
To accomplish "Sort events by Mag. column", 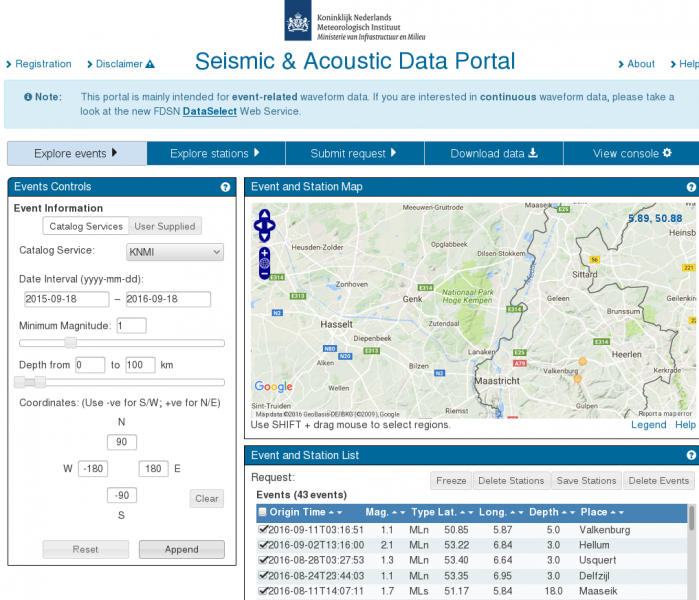I will tap(382, 512).
